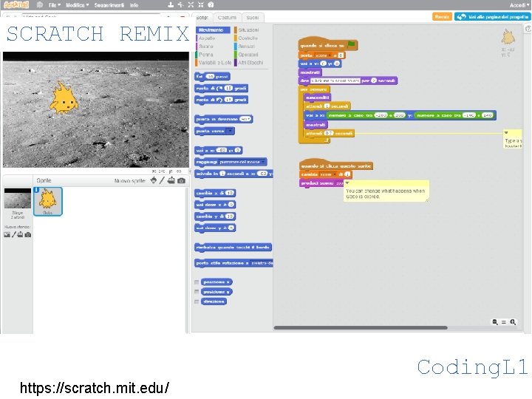Select the Penna block category
532x399 pixels.
[206, 54]
